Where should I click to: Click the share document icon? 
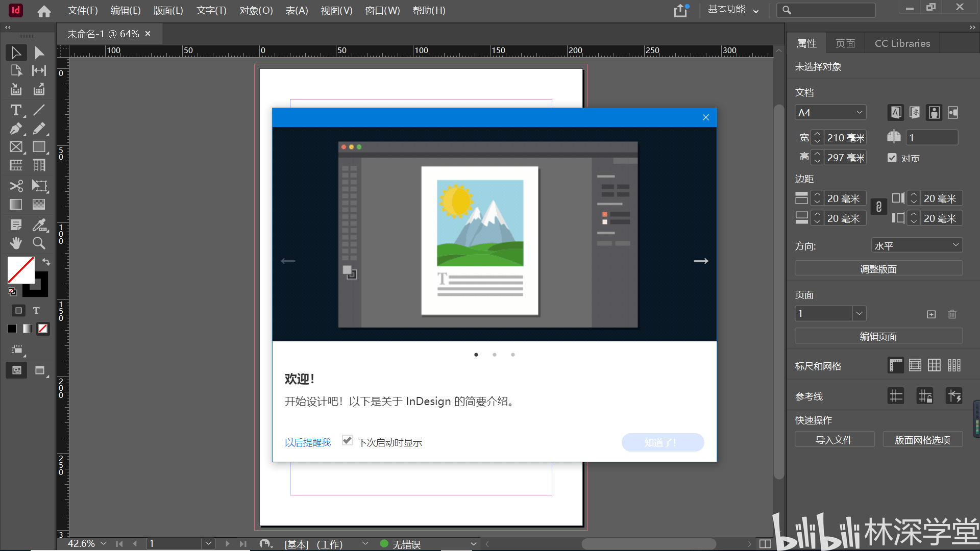coord(681,10)
